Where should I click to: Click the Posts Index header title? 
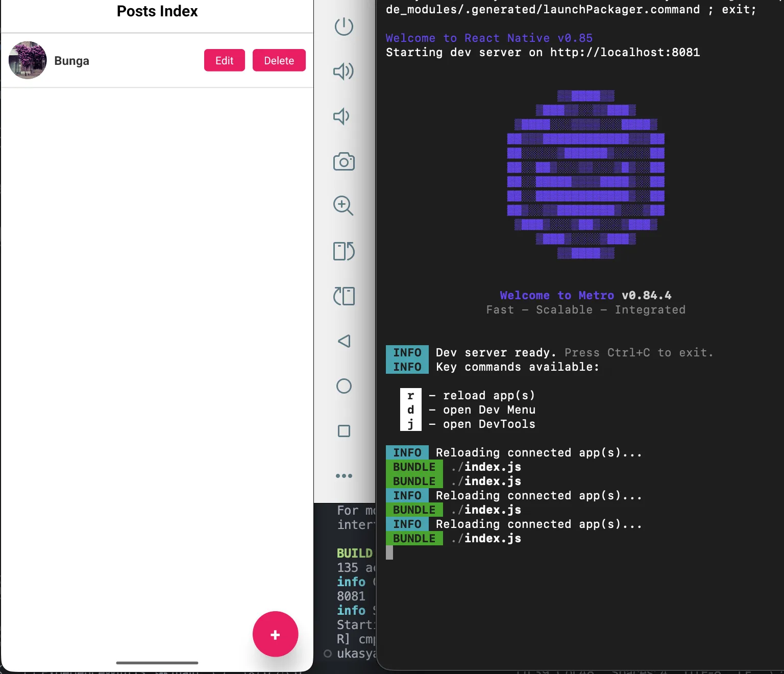point(157,11)
